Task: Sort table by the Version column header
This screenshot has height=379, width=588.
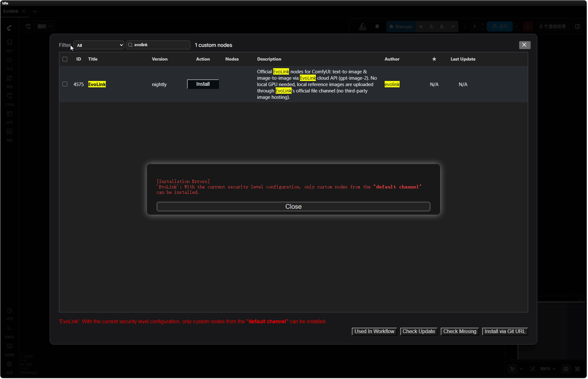Action: (160, 59)
